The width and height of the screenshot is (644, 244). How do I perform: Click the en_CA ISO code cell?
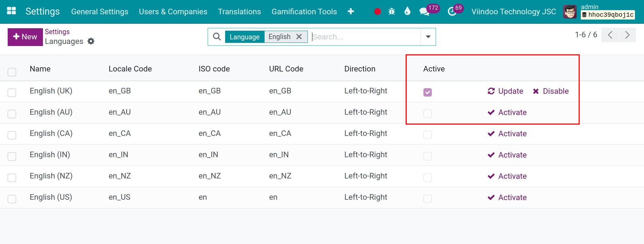pyautogui.click(x=210, y=134)
